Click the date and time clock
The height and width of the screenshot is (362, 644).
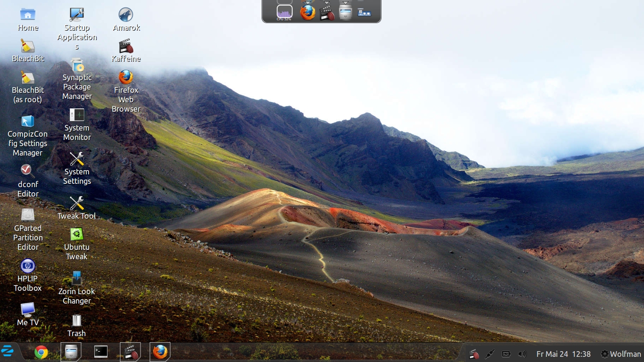coord(563,354)
